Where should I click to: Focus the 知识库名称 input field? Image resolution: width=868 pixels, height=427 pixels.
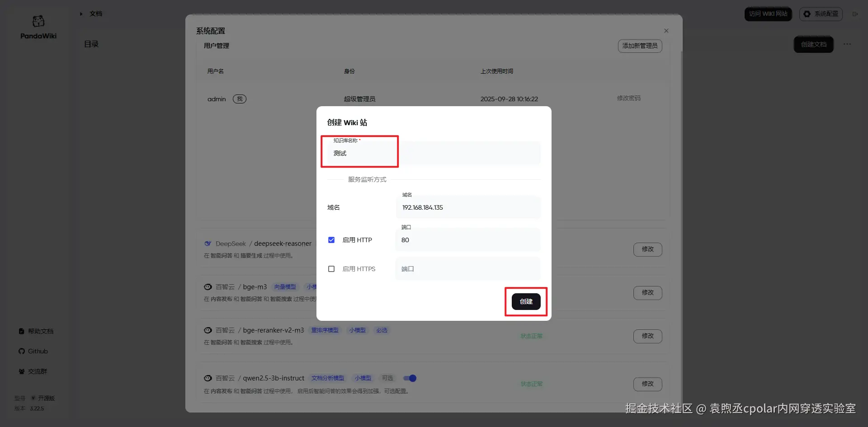coord(434,153)
